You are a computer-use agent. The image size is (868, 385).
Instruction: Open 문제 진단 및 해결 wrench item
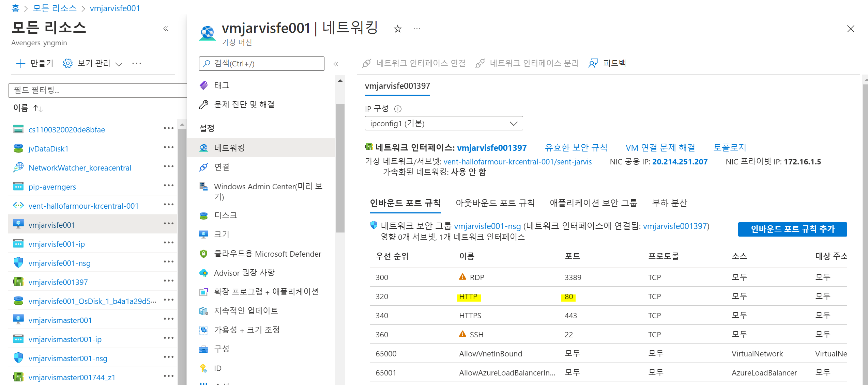click(x=244, y=105)
